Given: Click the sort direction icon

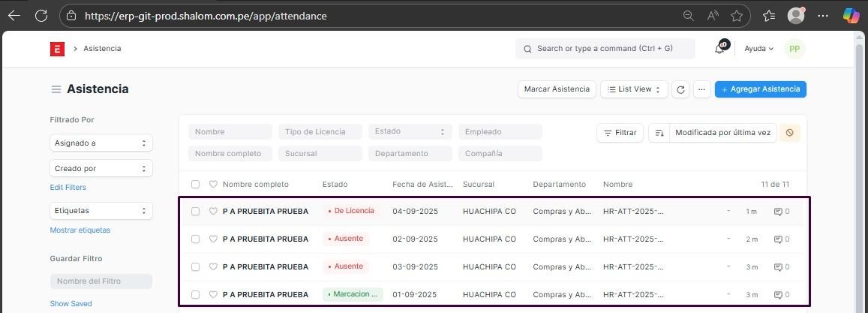Looking at the screenshot, I should coord(659,133).
